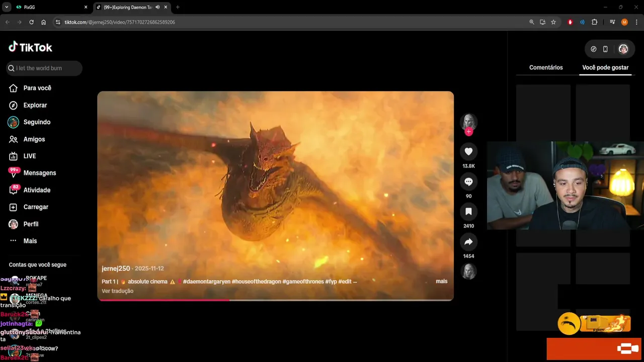Open the Explorar page

(28, 105)
